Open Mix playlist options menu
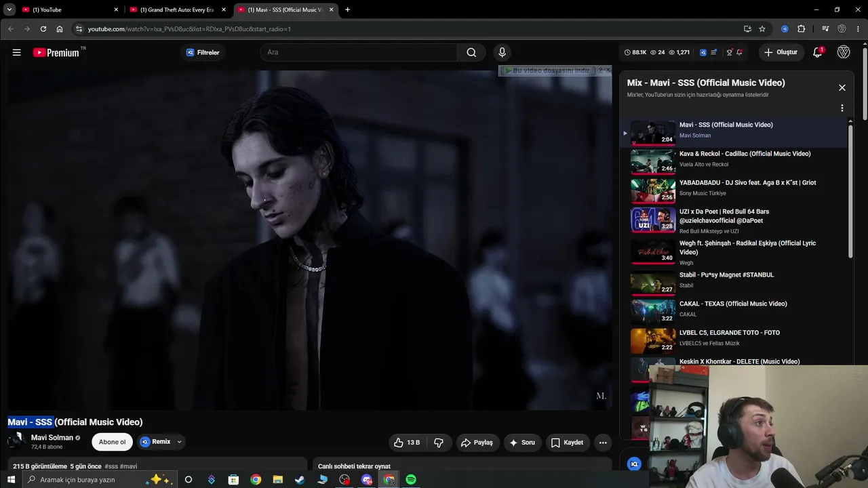 (x=842, y=108)
